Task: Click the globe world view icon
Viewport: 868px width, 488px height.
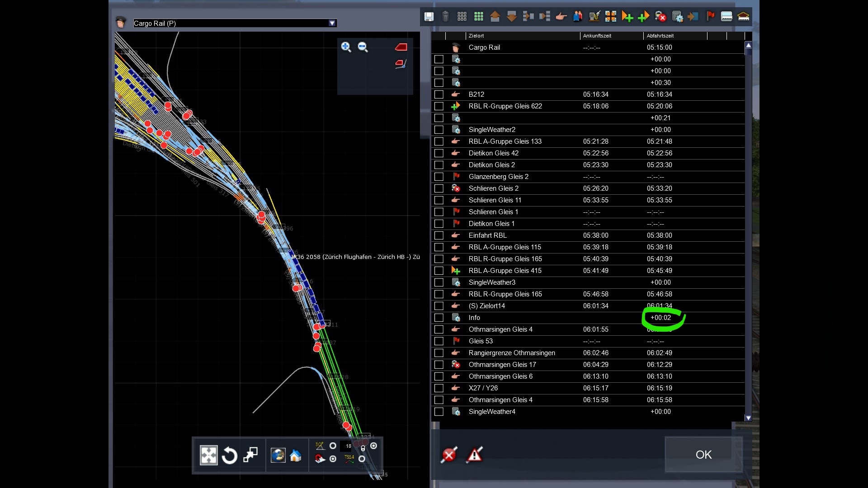Action: pos(278,455)
